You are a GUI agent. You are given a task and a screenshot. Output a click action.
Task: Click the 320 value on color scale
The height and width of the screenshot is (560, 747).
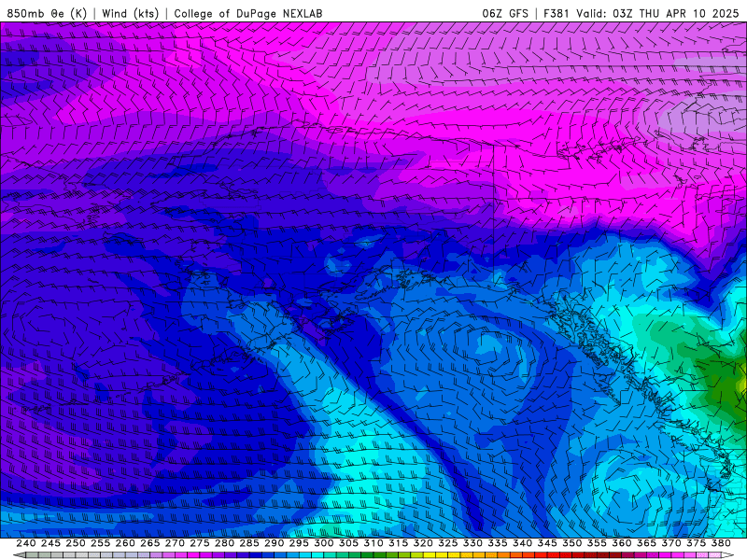click(423, 543)
